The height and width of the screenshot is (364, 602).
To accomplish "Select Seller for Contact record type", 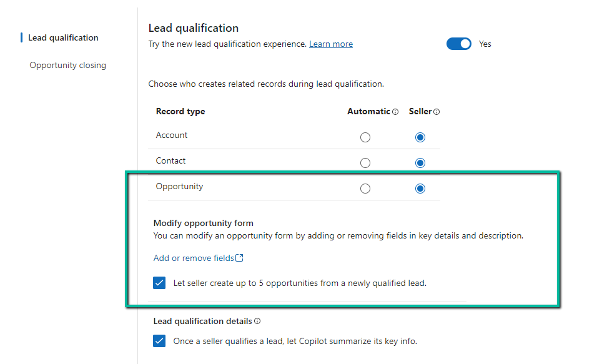I will tap(420, 162).
